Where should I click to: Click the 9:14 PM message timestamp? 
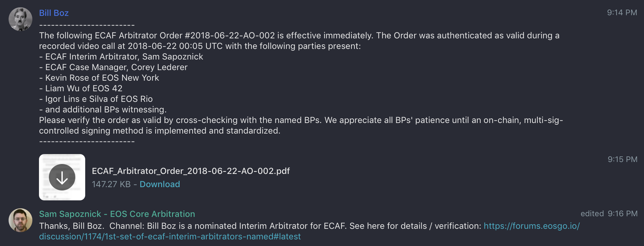[622, 13]
